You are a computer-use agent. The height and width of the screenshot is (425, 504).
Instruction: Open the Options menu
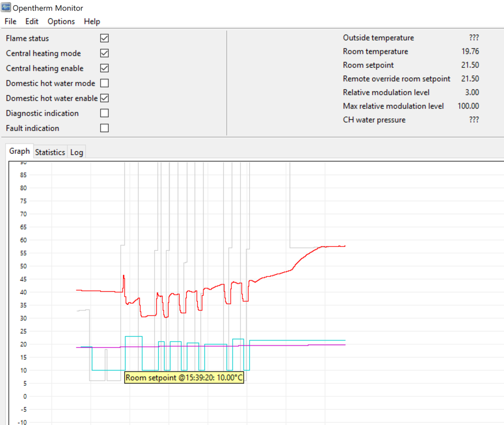click(61, 21)
